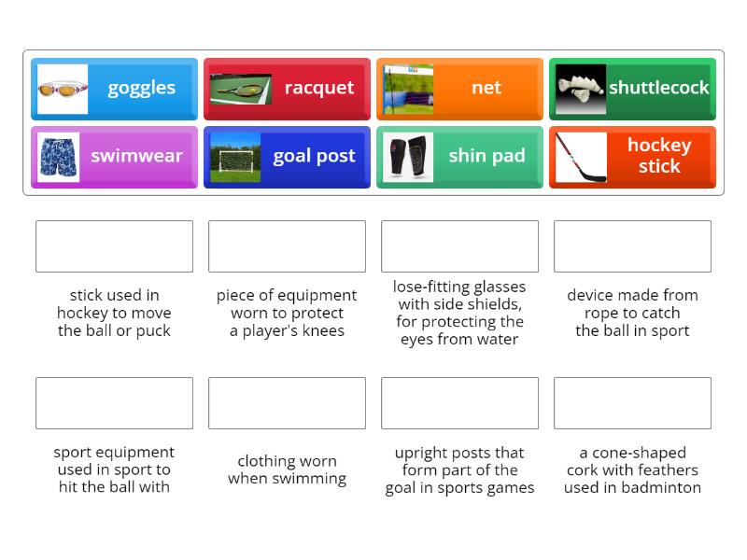Click the black shin pads picture

(x=408, y=157)
